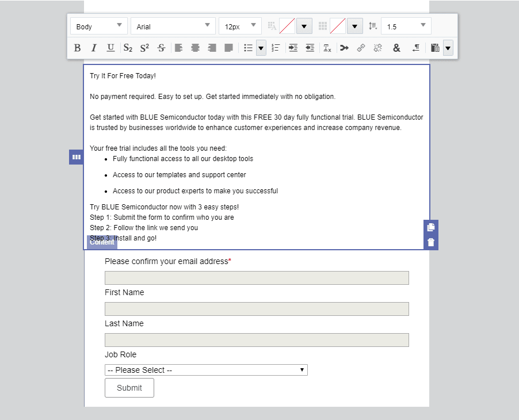
Task: Click the First Name input field
Action: pyautogui.click(x=257, y=309)
